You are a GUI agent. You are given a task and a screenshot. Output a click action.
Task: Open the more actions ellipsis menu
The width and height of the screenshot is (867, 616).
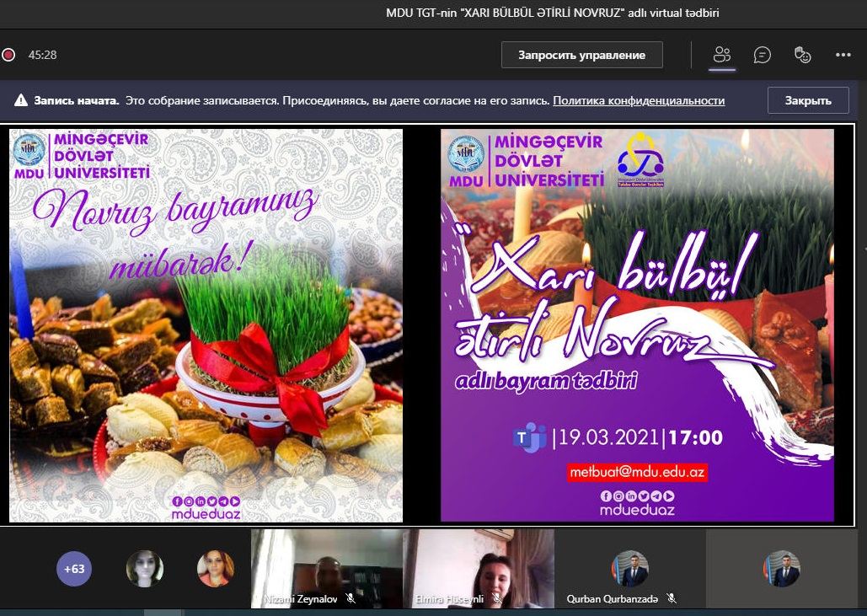(x=843, y=55)
